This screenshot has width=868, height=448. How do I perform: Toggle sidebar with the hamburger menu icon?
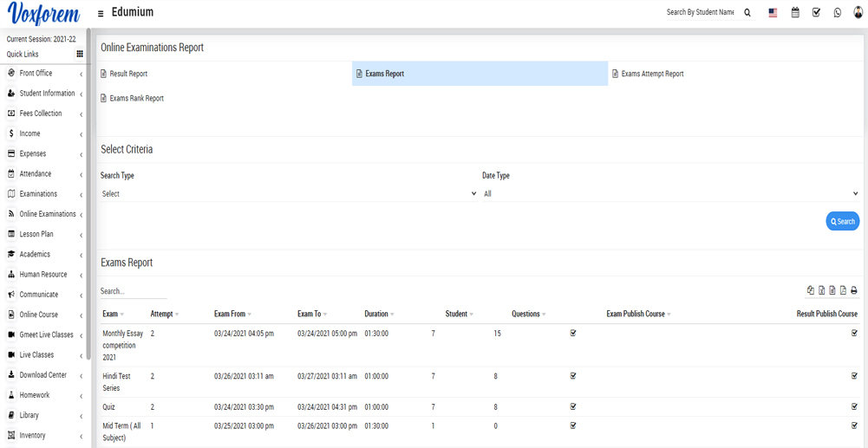[101, 14]
